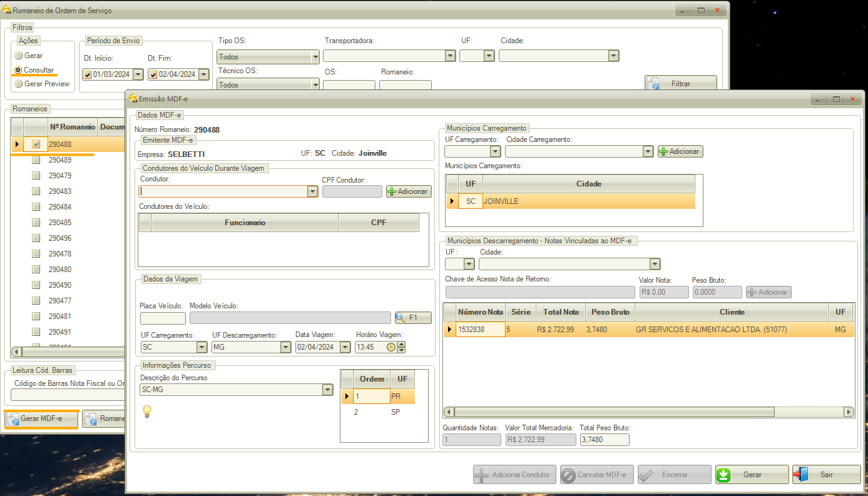Check the romaneio 290479 row checkbox
The height and width of the screenshot is (496, 868).
pos(36,176)
